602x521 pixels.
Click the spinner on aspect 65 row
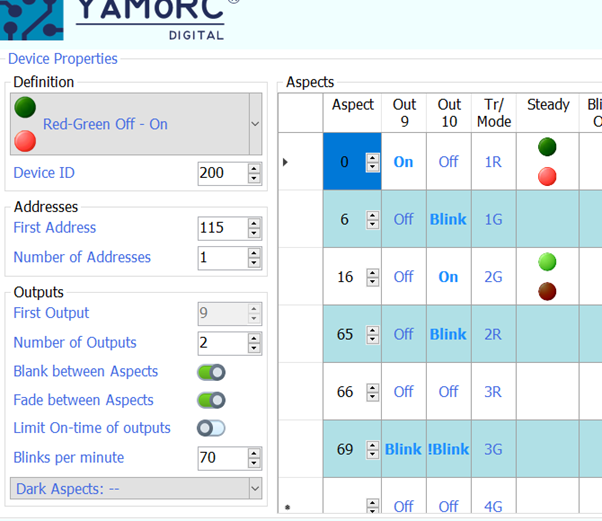(372, 334)
